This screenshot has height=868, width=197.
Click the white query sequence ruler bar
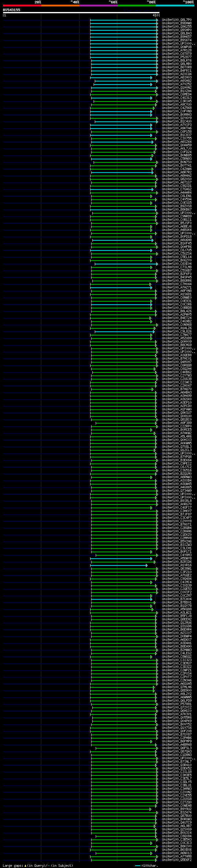click(81, 13)
